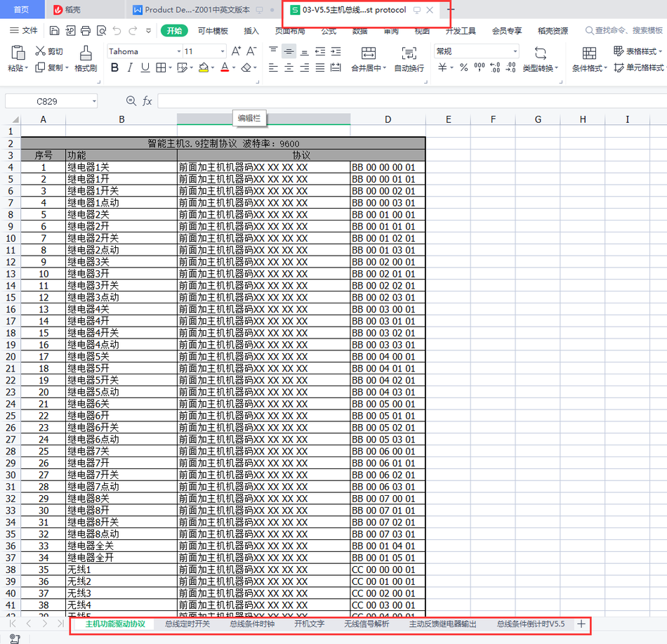Align text left in the ribbon
The height and width of the screenshot is (644, 667).
[x=273, y=67]
